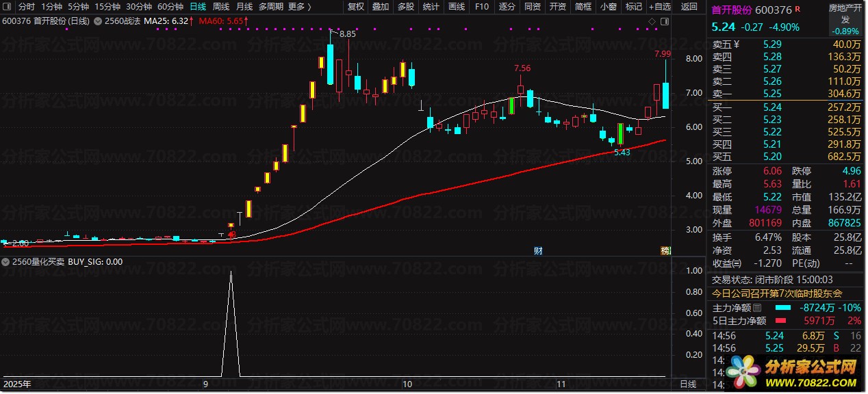Click the 14:56 5.24 trade tick row

(787, 336)
